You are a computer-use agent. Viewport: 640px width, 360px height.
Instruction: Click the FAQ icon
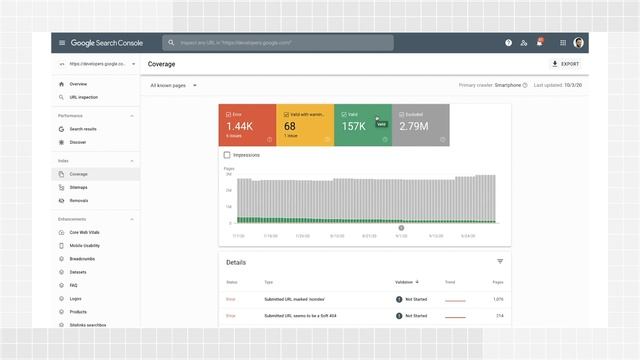(61, 285)
